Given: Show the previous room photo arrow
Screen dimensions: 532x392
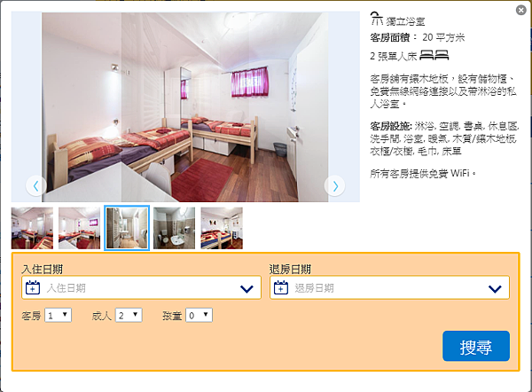Looking at the screenshot, I should (36, 185).
